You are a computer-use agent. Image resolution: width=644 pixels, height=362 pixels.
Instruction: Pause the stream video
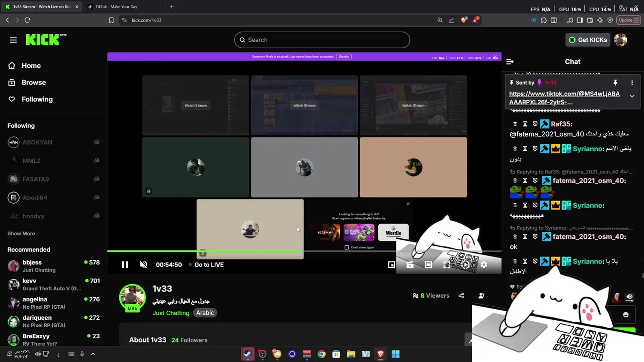(x=125, y=264)
